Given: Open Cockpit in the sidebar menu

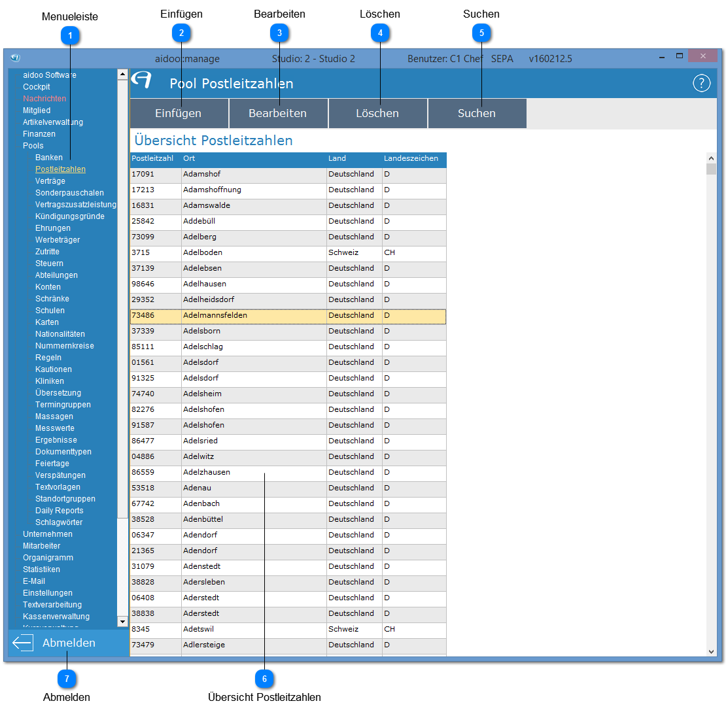Looking at the screenshot, I should 36,87.
